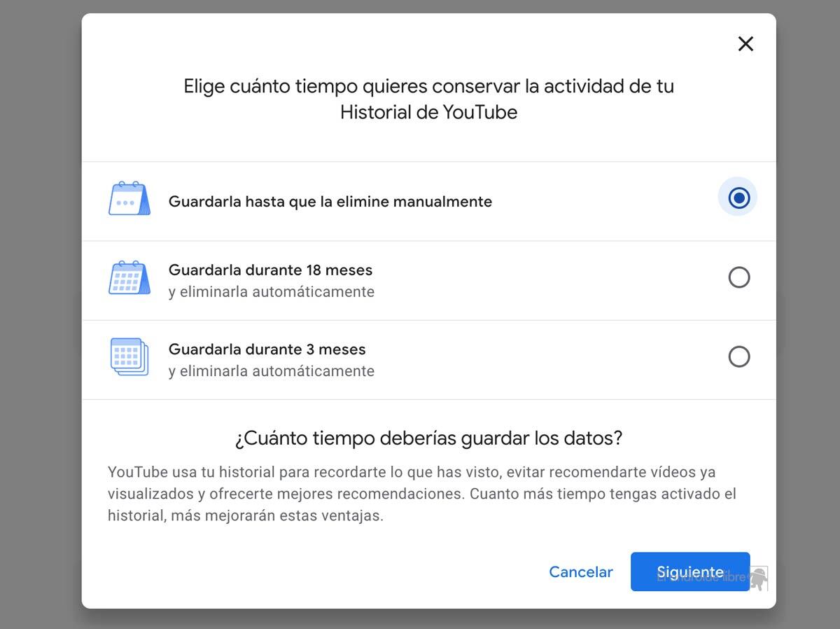The height and width of the screenshot is (629, 840).
Task: Click the calendar icon beside 18 meses
Action: pos(129,278)
